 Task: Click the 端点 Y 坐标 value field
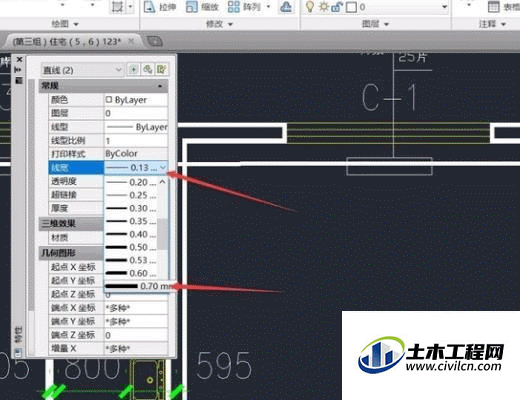tap(136, 322)
